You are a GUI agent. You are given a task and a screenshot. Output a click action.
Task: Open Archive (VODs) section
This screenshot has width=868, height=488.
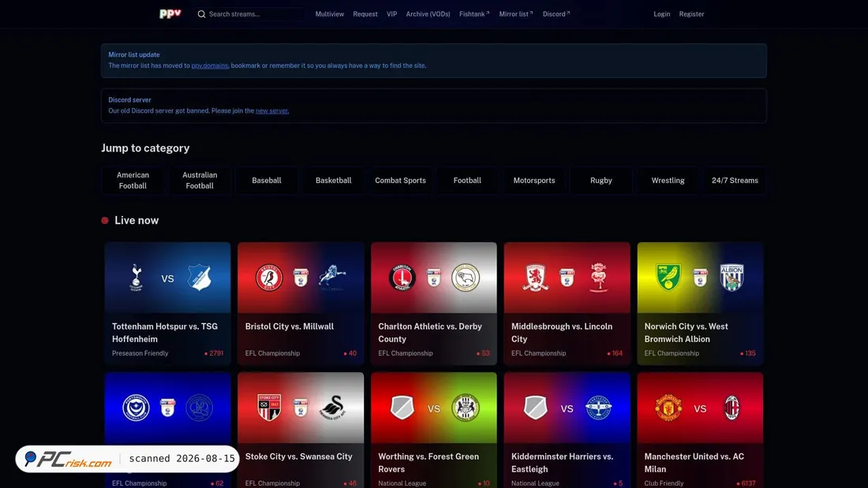click(x=428, y=14)
